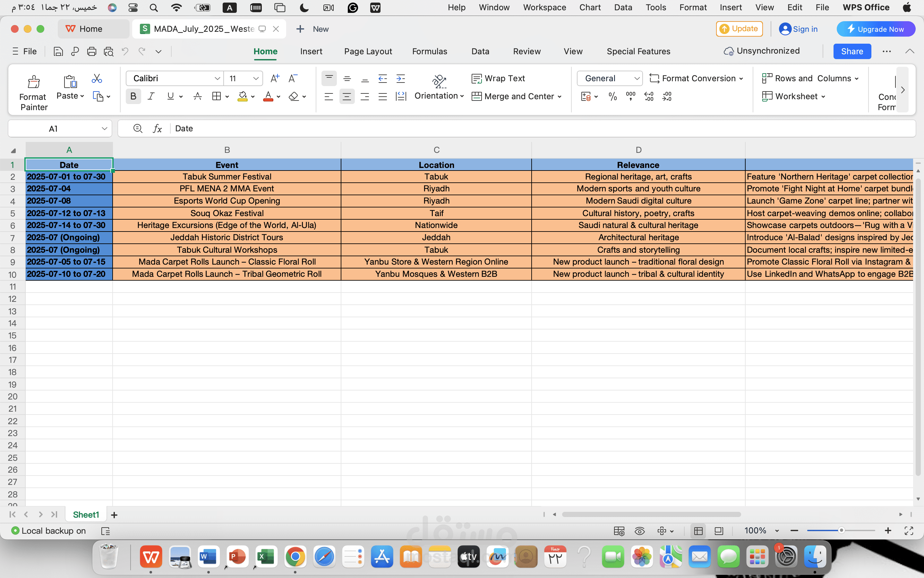Click the Upgrade Now button
Viewport: 924px width, 578px height.
(876, 29)
